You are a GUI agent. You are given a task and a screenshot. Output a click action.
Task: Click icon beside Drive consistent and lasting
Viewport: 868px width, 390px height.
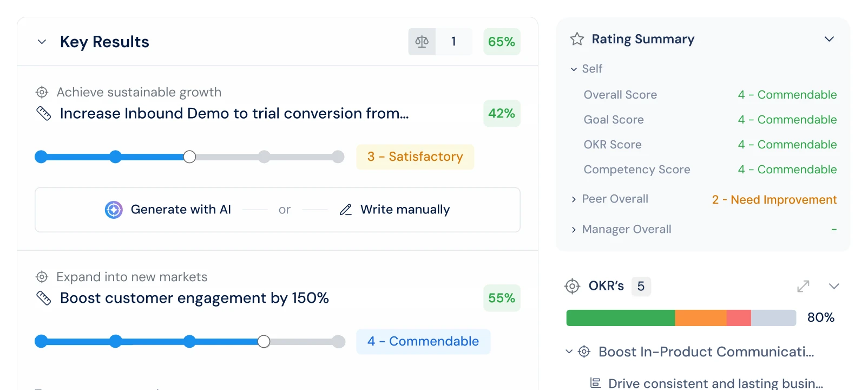coord(595,383)
